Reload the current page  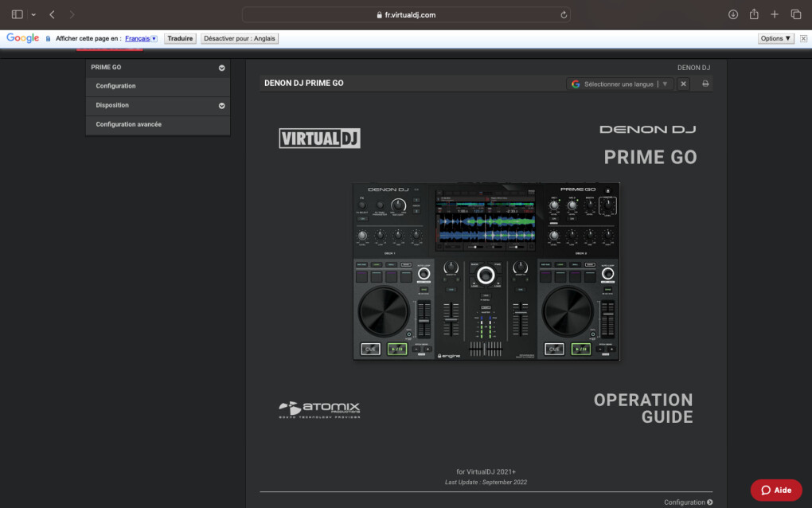point(564,14)
